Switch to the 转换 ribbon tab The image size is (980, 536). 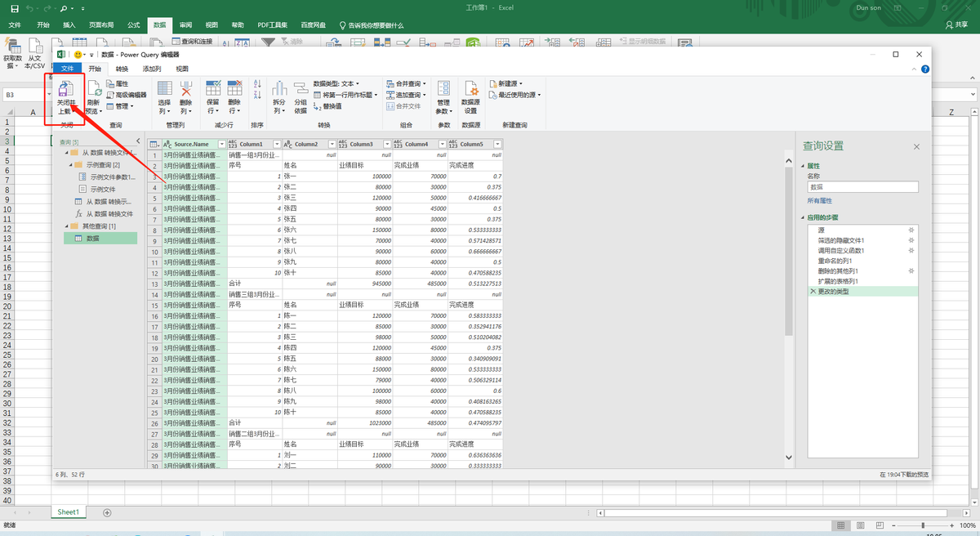coord(122,69)
